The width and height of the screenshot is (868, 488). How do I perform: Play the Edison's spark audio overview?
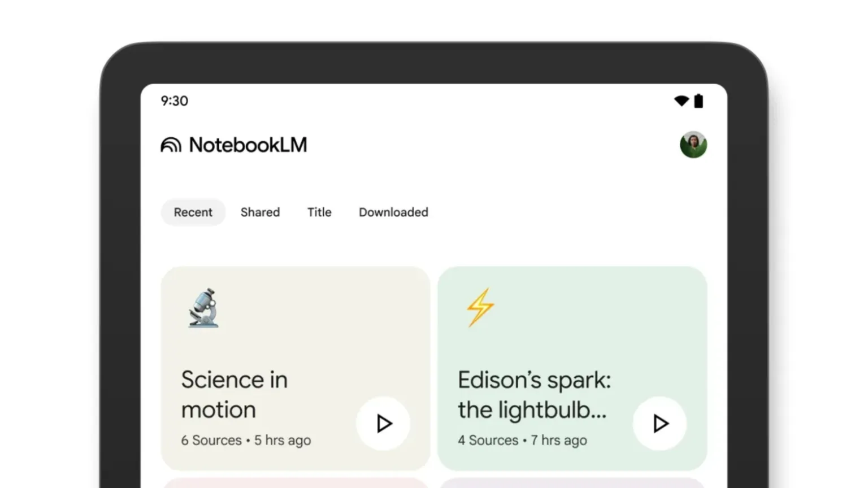pyautogui.click(x=659, y=424)
